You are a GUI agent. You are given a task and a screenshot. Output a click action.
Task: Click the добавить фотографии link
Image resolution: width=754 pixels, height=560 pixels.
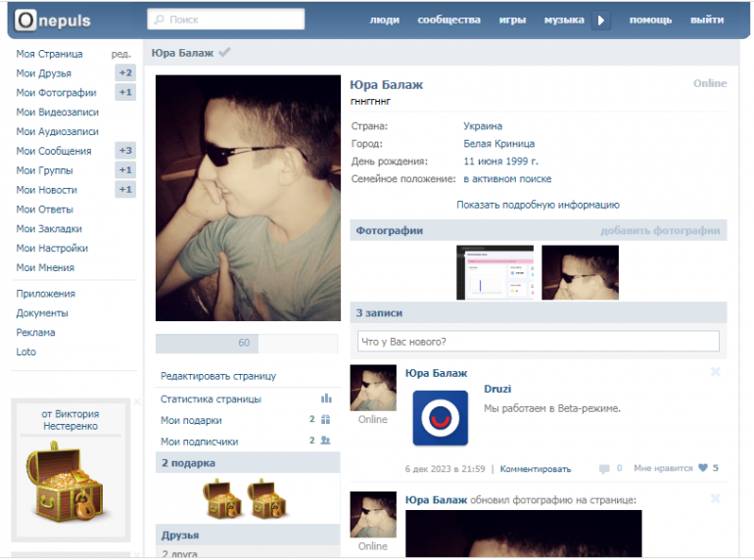[x=660, y=231]
